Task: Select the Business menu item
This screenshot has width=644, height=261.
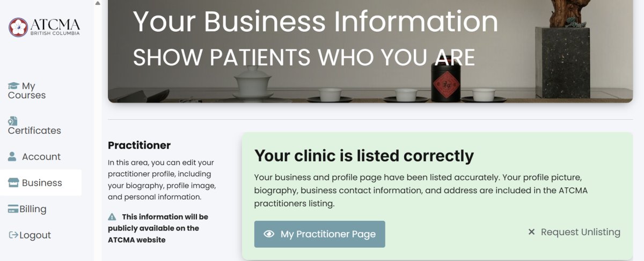Action: coord(41,183)
